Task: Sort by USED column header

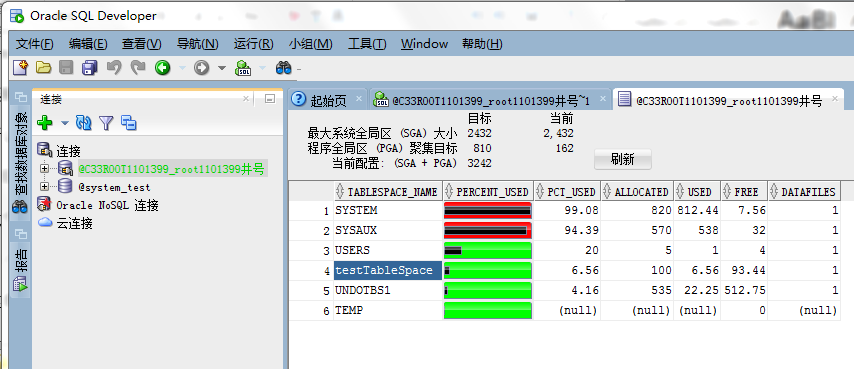Action: [x=697, y=192]
